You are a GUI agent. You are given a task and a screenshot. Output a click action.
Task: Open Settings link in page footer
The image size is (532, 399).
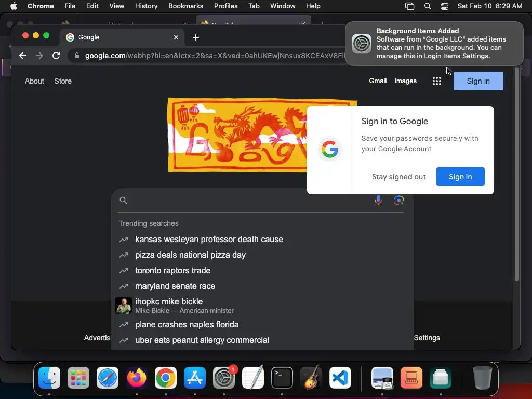[427, 338]
